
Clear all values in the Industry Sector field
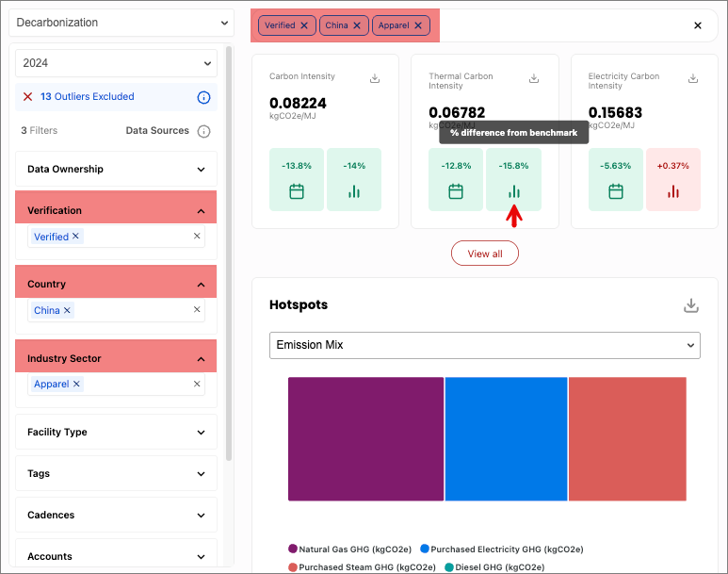tap(197, 384)
